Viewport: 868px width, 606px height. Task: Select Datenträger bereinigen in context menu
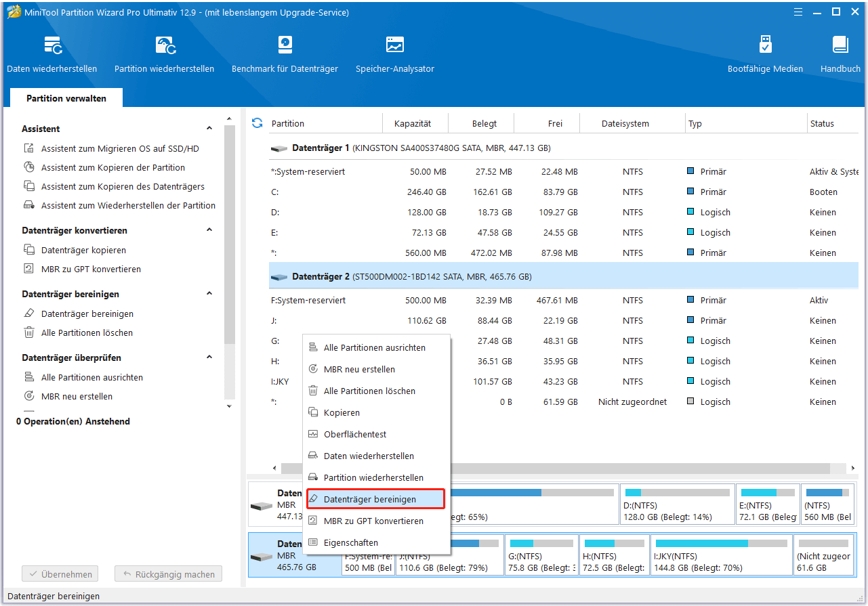(x=370, y=500)
